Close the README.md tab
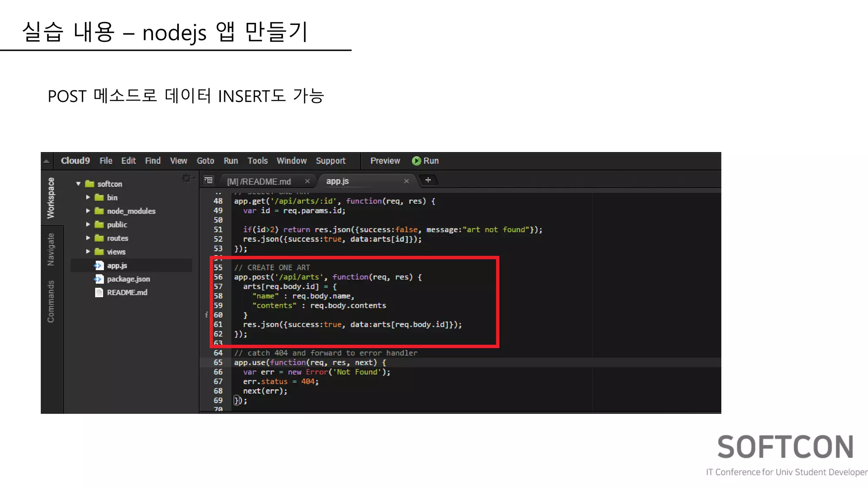This screenshot has width=868, height=488. click(x=307, y=181)
